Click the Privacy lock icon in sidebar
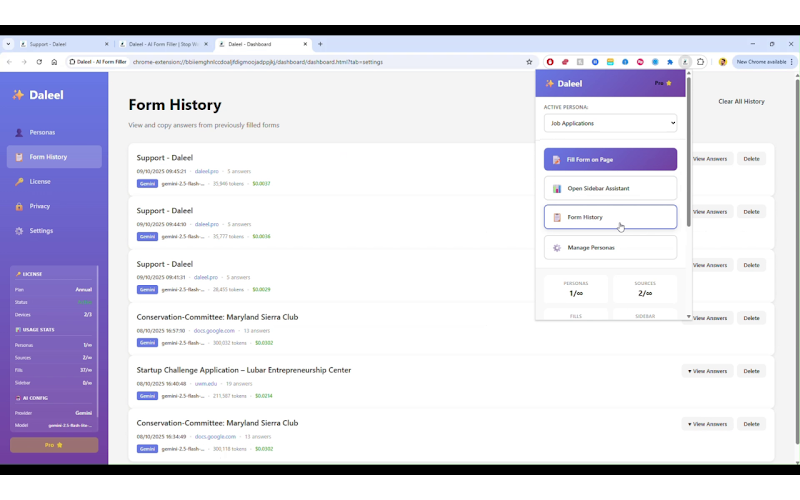Viewport: 800px width, 500px height. click(x=19, y=206)
